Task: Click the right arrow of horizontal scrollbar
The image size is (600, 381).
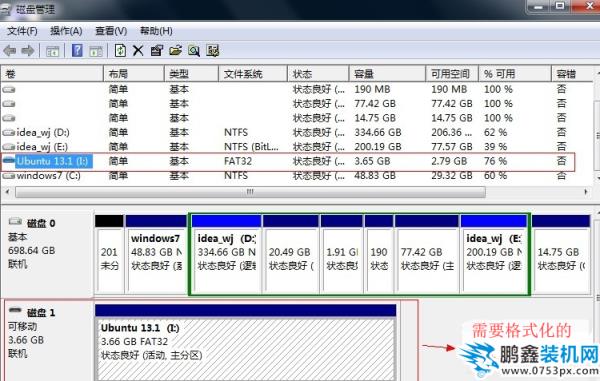Action: click(x=586, y=192)
